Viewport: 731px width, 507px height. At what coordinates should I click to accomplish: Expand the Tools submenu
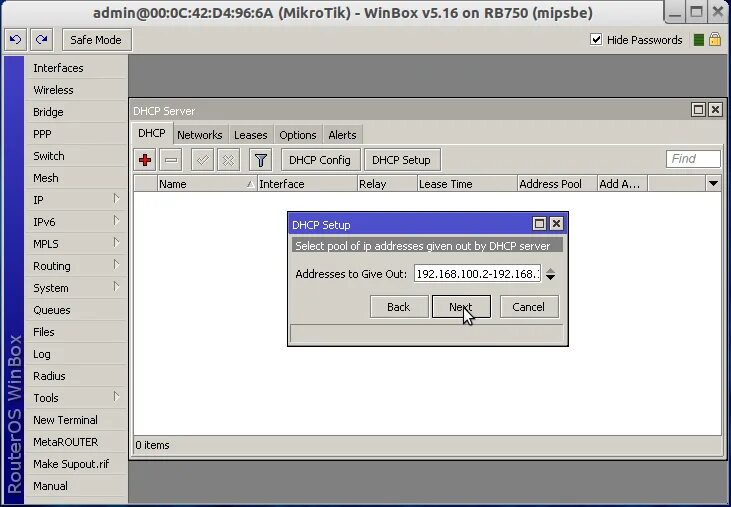click(x=116, y=397)
